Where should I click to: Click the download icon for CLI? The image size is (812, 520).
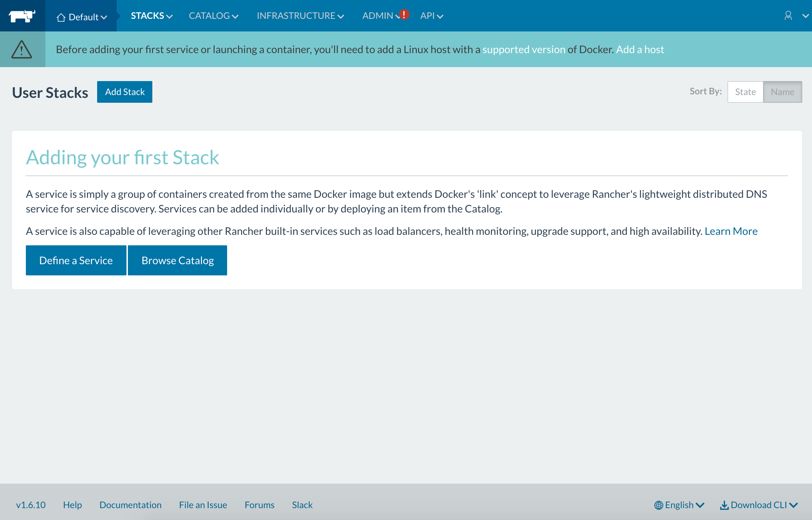coord(724,505)
